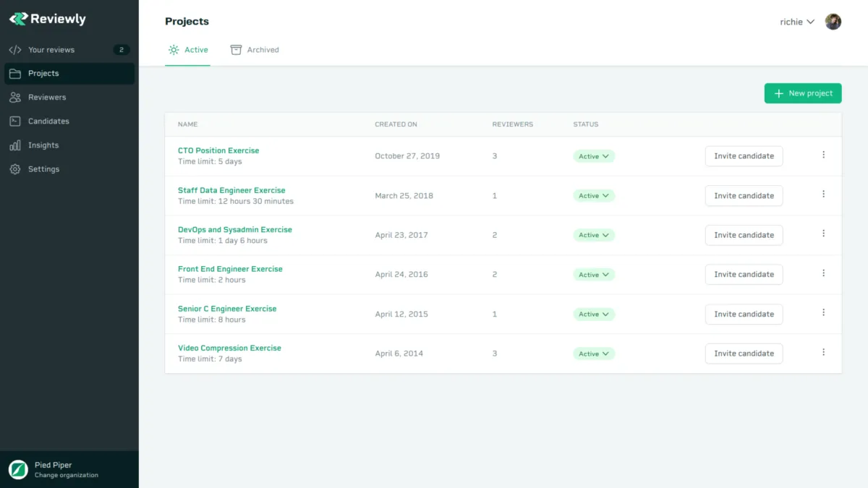The height and width of the screenshot is (488, 868).
Task: Switch to the Archived tab
Action: [255, 50]
